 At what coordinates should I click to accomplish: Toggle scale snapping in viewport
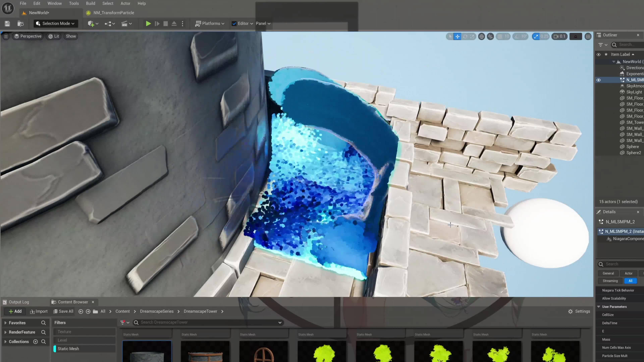click(536, 37)
